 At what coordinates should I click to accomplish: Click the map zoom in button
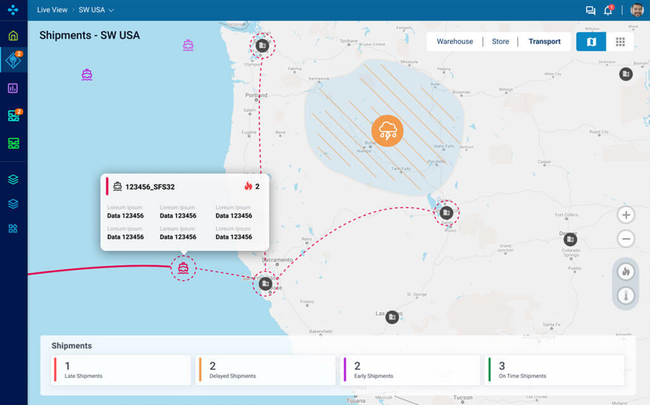click(x=626, y=215)
